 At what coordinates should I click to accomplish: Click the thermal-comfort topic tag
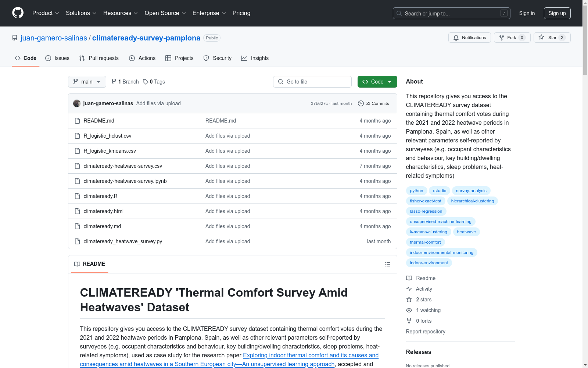pyautogui.click(x=426, y=242)
